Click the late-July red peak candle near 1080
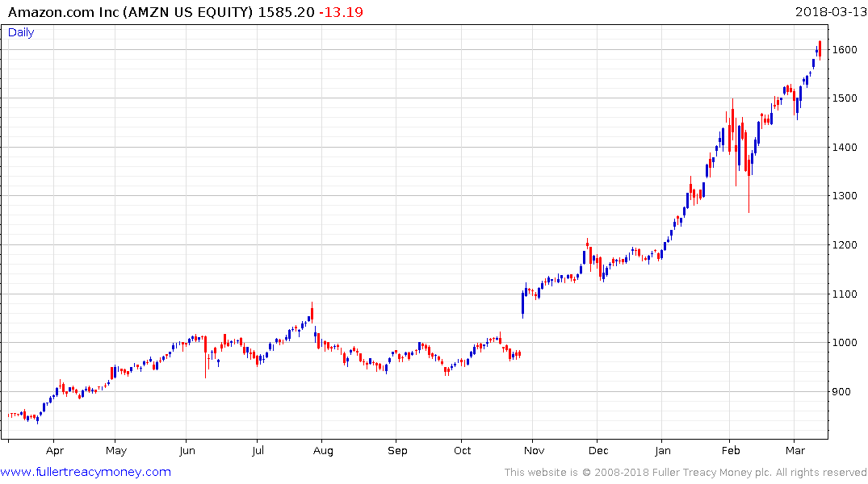The width and height of the screenshot is (868, 484). [312, 313]
